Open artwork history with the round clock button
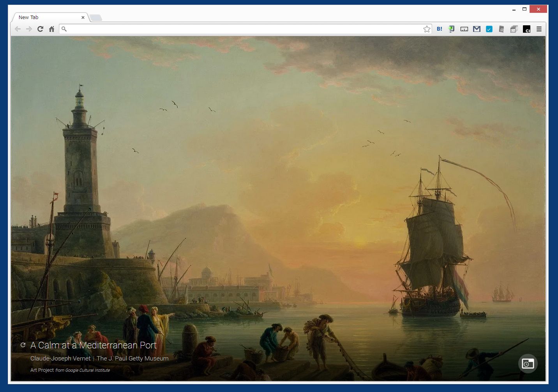 [528, 364]
